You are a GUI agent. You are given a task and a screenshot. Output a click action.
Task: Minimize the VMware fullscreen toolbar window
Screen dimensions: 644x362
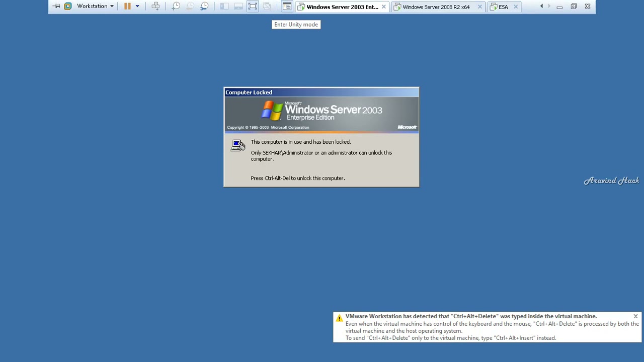[559, 7]
